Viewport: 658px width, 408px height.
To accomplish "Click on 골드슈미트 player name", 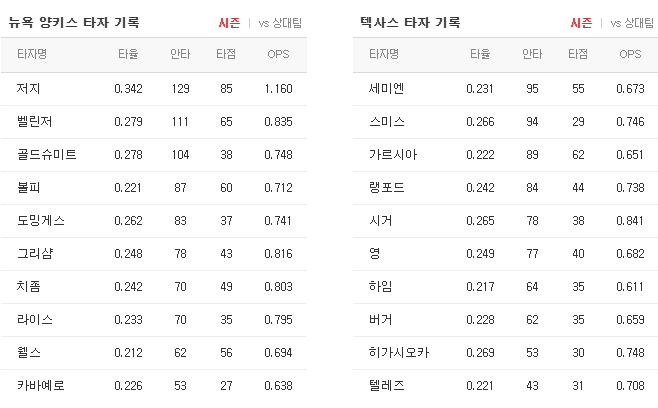I will click(47, 154).
